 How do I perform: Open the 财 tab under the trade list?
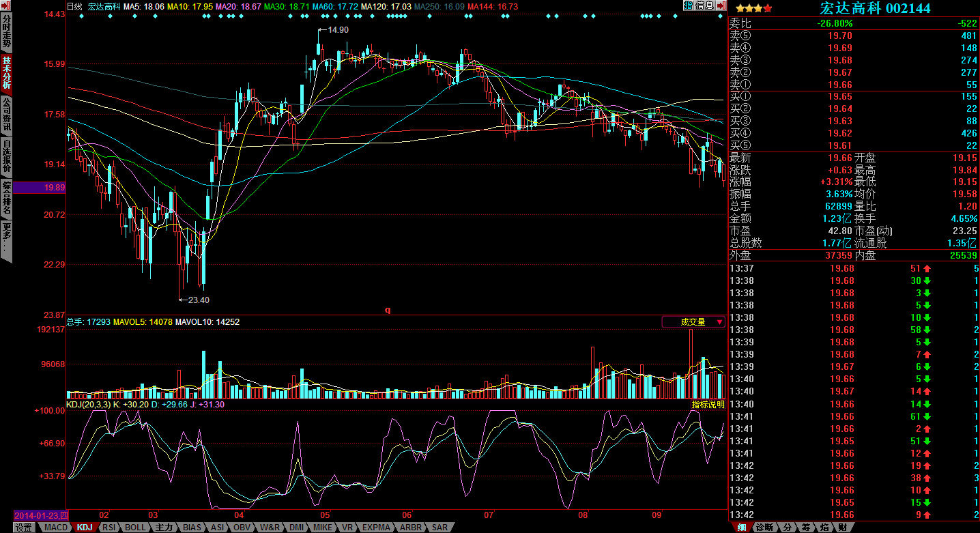[842, 527]
